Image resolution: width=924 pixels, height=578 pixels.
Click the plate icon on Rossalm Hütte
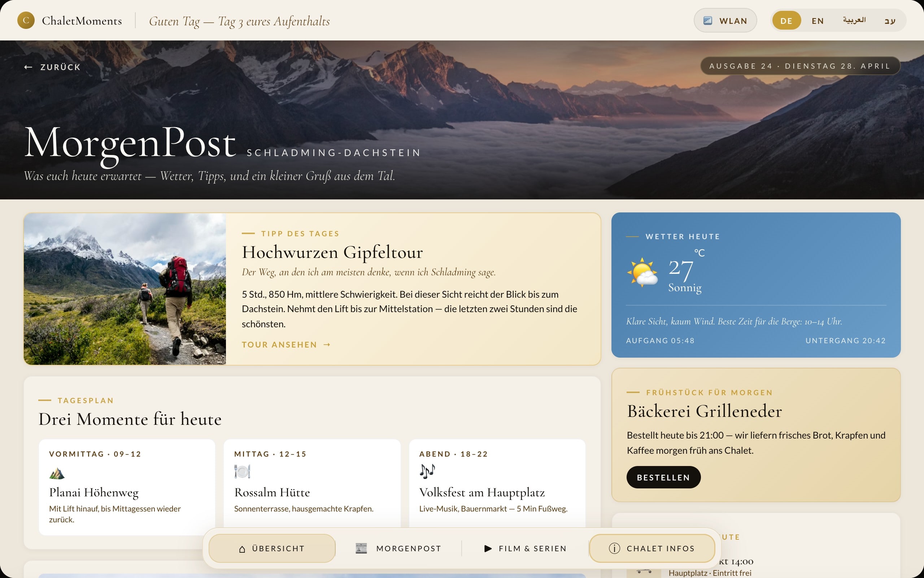coord(242,471)
